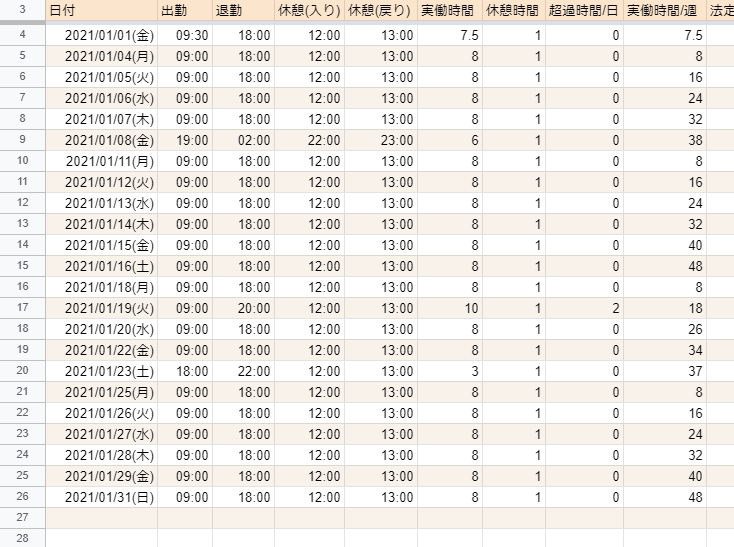The width and height of the screenshot is (734, 547).
Task: Select the 退勤 column header cell
Action: coord(243,10)
